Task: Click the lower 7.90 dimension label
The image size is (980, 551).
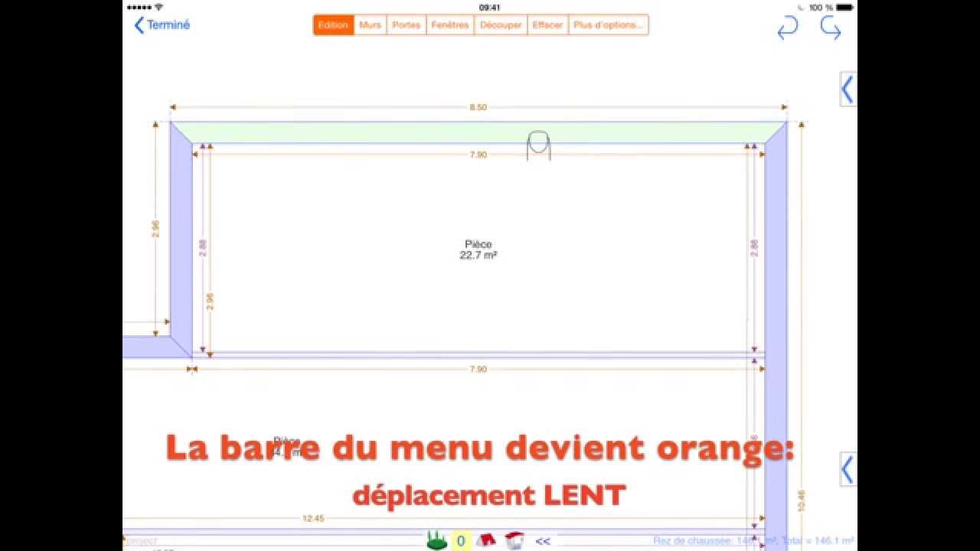Action: click(478, 369)
